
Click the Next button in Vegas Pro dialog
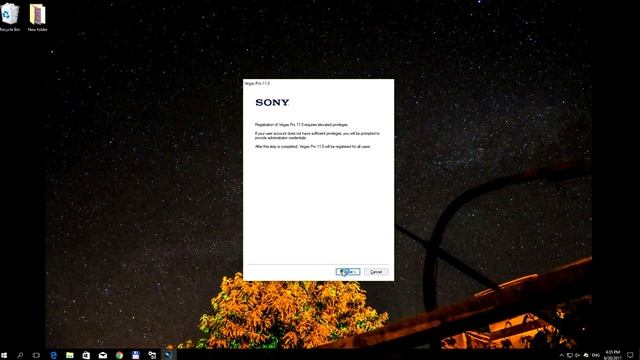click(348, 272)
